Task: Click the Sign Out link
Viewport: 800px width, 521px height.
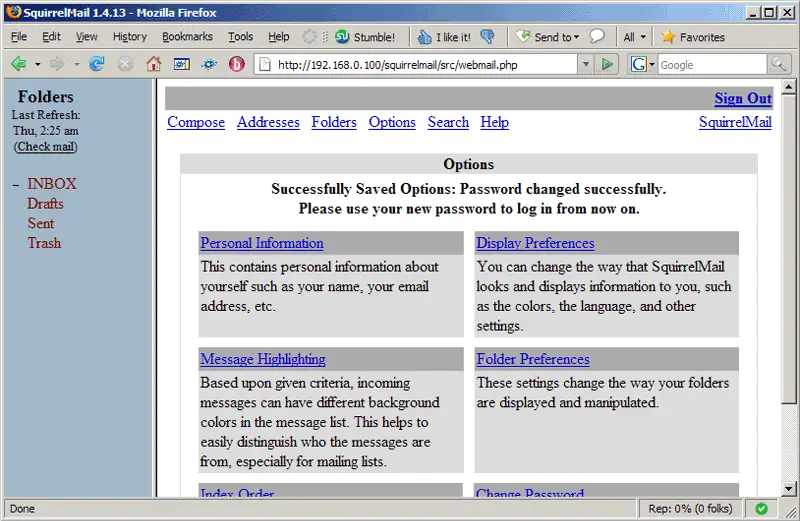Action: (x=743, y=98)
